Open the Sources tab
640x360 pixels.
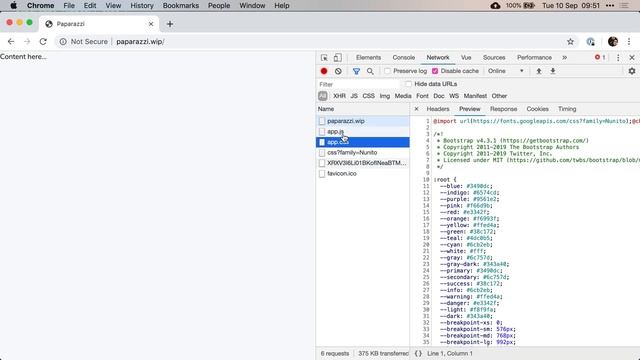click(494, 58)
